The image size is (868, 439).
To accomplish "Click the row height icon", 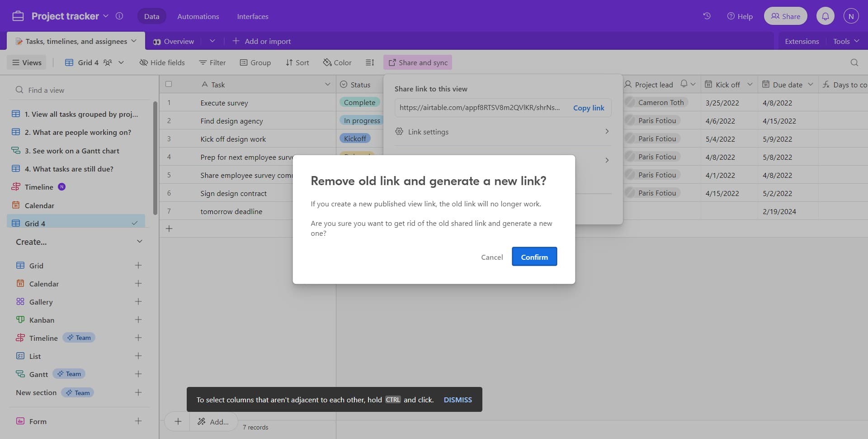I will [370, 62].
